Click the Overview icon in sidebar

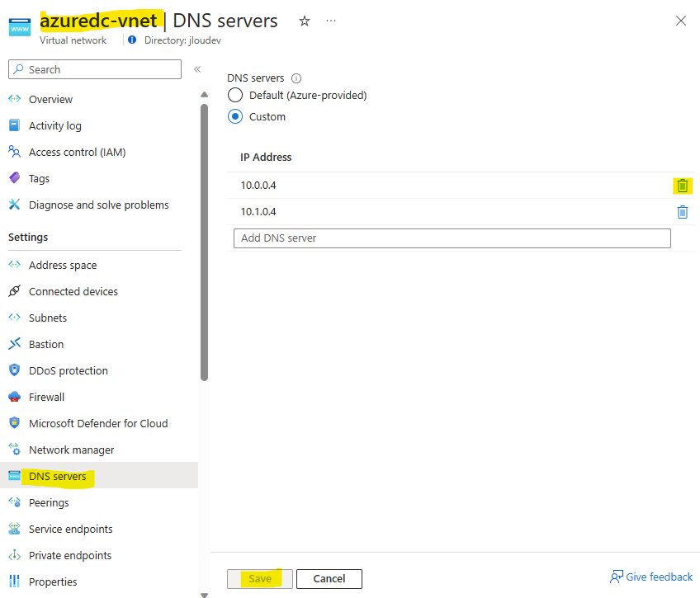pyautogui.click(x=14, y=99)
